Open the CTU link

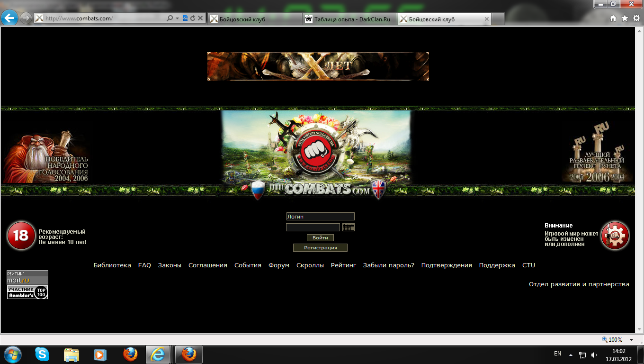click(x=528, y=265)
